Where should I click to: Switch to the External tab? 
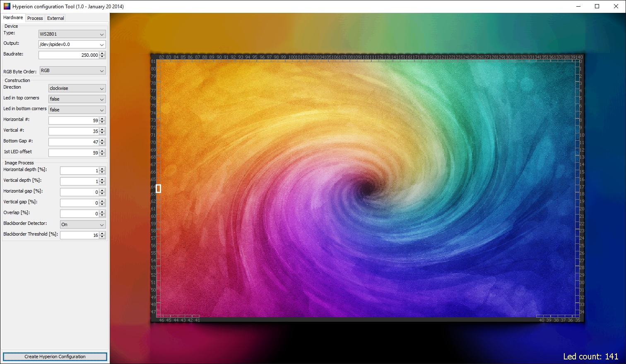pyautogui.click(x=55, y=18)
